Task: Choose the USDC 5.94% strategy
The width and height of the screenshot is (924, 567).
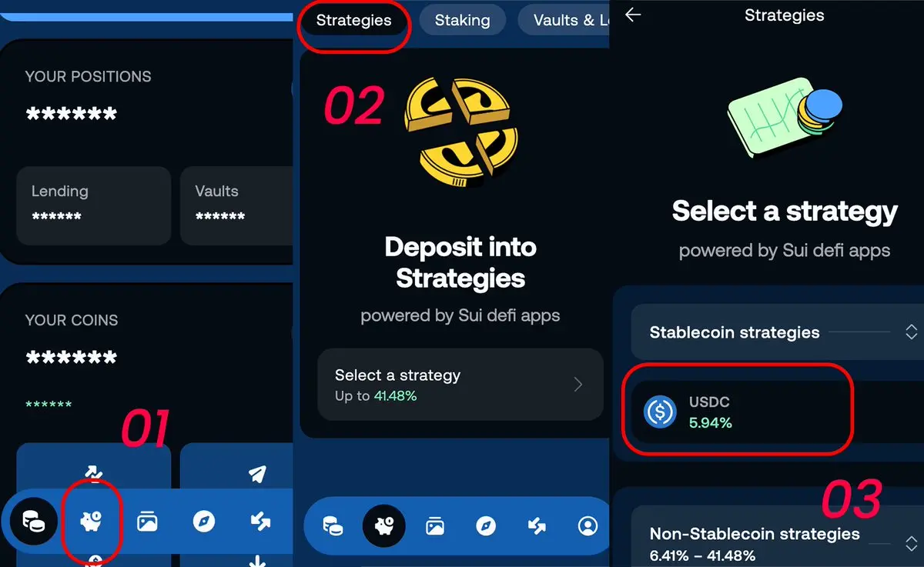Action: pos(737,412)
